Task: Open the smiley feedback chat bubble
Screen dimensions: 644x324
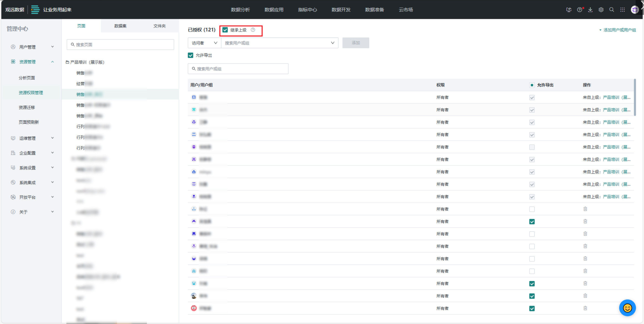Action: tap(627, 308)
